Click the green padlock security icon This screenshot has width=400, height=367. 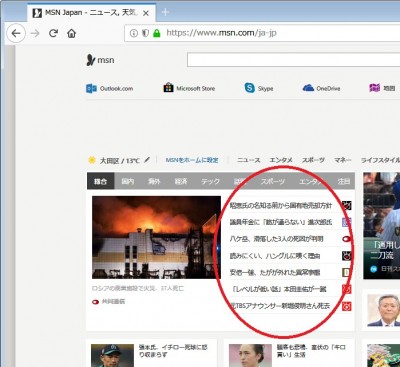click(x=157, y=33)
